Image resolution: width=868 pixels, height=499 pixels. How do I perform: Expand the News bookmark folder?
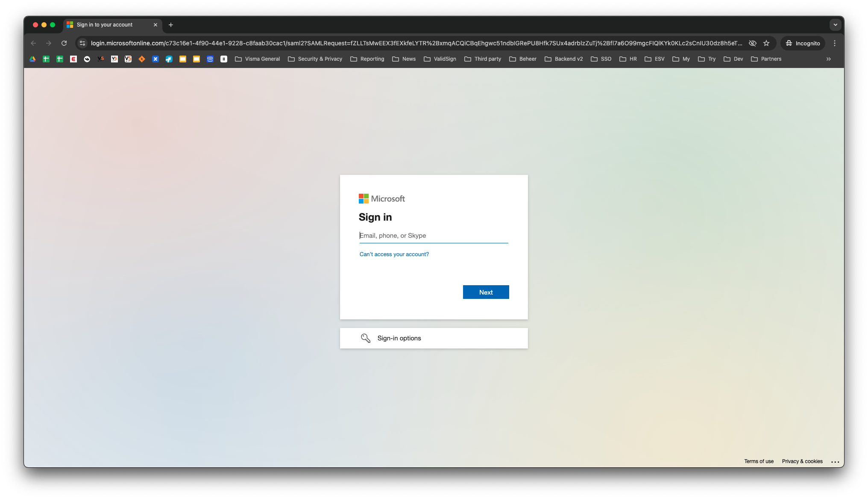(x=404, y=59)
